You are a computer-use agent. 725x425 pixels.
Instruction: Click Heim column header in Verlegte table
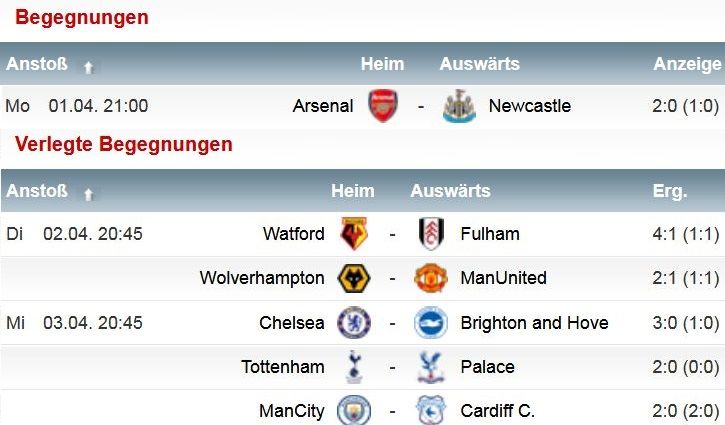click(x=353, y=191)
